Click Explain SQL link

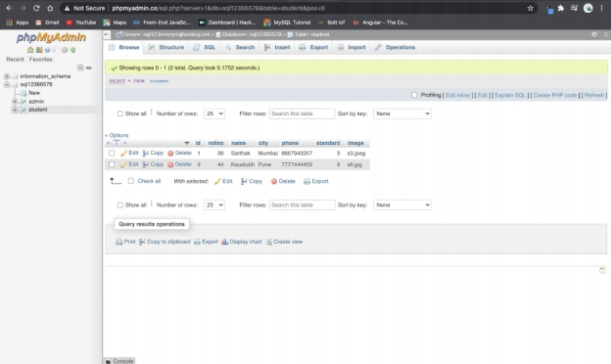(510, 95)
